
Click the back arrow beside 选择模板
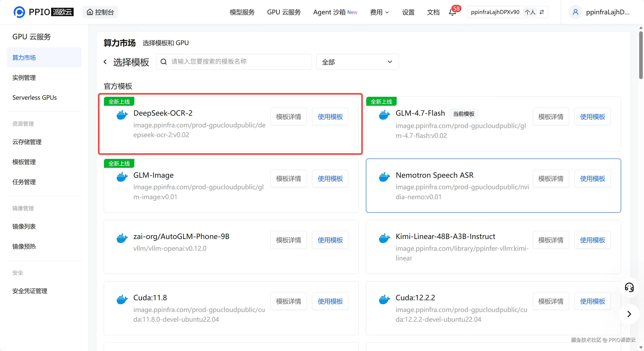click(x=105, y=62)
